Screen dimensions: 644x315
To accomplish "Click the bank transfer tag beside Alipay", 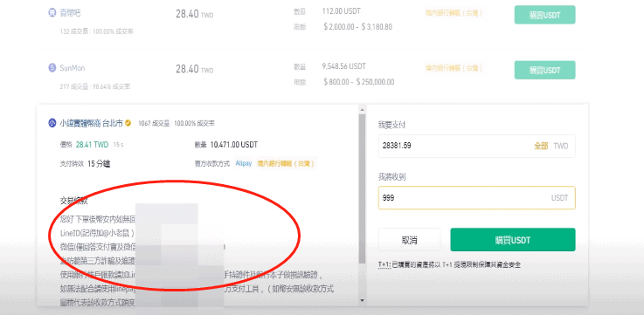I will [286, 164].
